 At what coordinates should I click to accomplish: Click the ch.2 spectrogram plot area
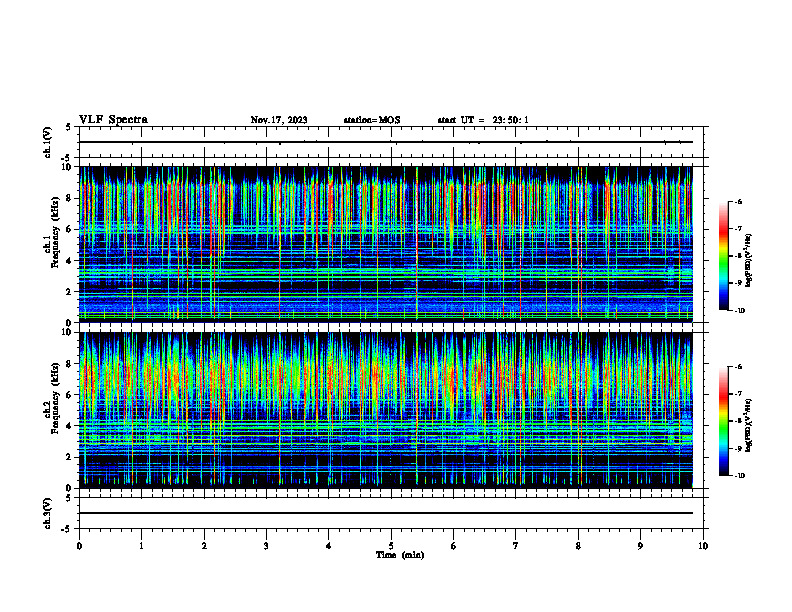tap(386, 410)
